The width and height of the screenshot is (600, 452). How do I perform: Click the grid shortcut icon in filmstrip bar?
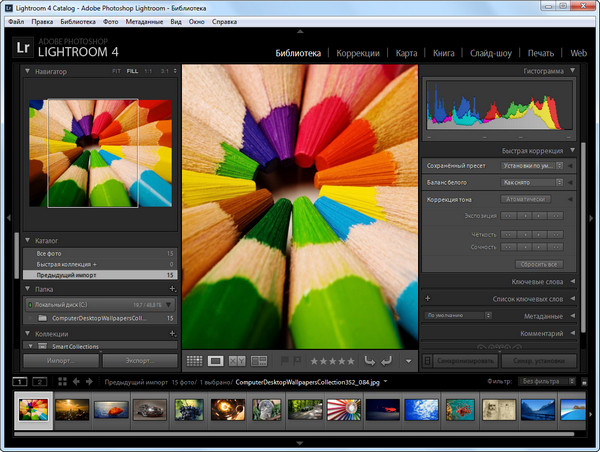click(62, 382)
